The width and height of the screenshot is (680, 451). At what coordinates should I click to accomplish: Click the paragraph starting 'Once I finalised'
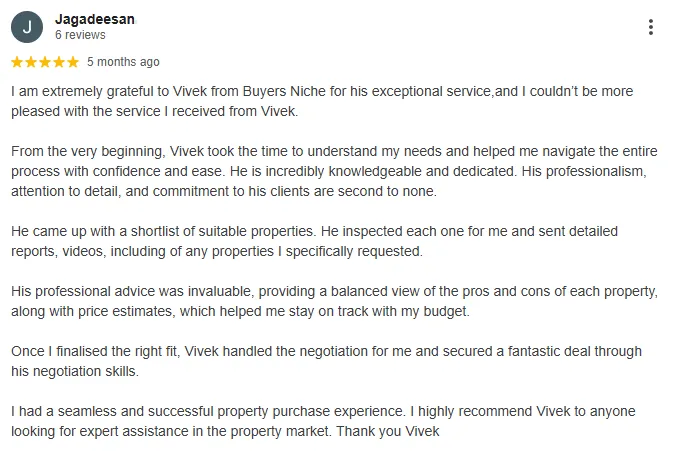pos(327,361)
